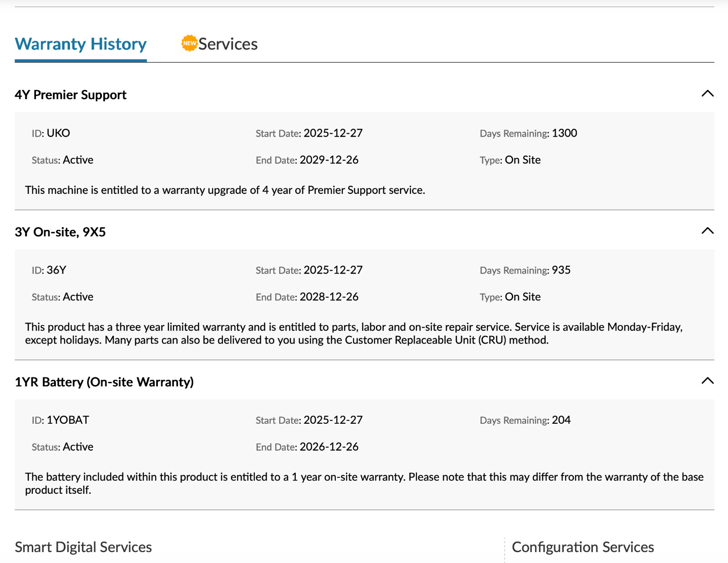
Task: Switch to the Services tab
Action: pyautogui.click(x=228, y=44)
